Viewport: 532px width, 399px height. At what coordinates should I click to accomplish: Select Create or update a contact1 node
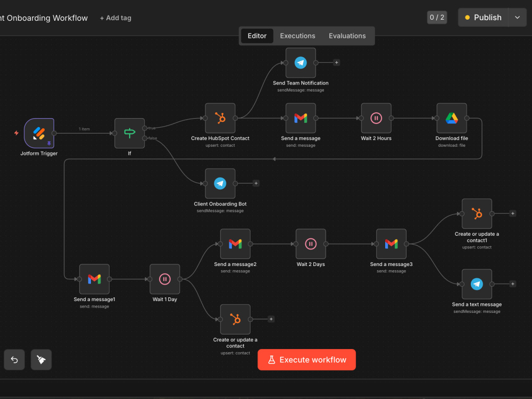[477, 214]
